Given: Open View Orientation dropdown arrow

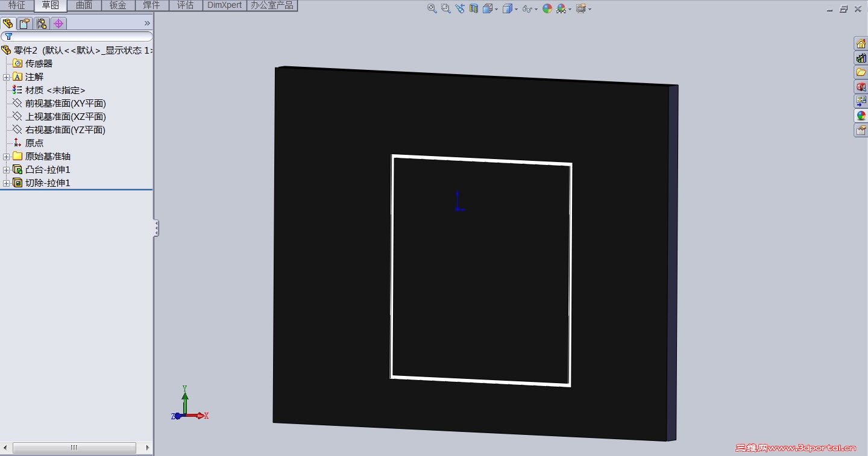Looking at the screenshot, I should pos(496,9).
